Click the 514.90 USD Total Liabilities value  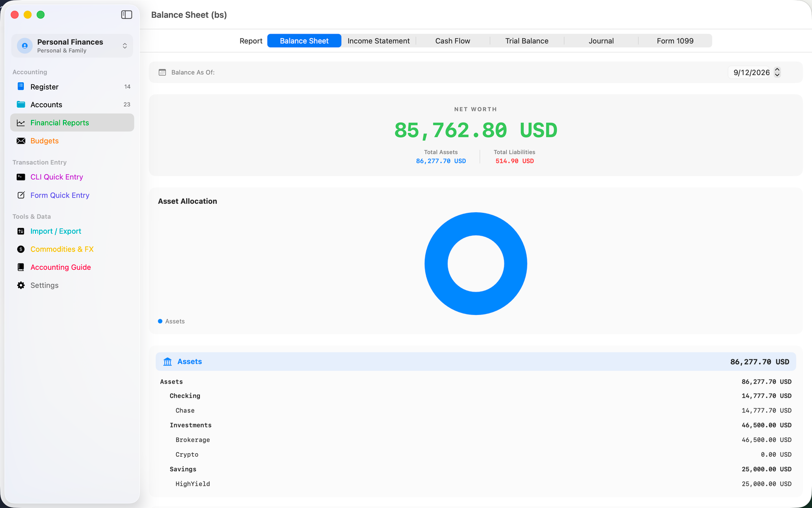click(x=515, y=161)
